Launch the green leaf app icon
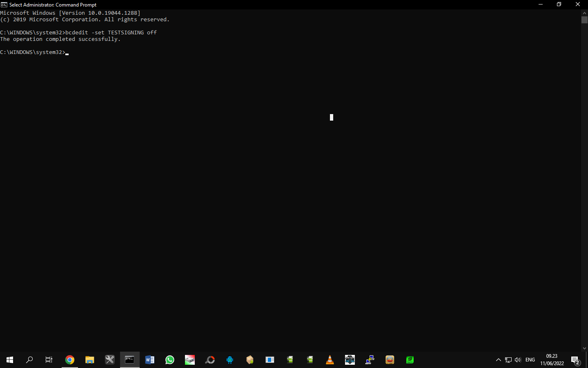The width and height of the screenshot is (588, 368). point(410,360)
